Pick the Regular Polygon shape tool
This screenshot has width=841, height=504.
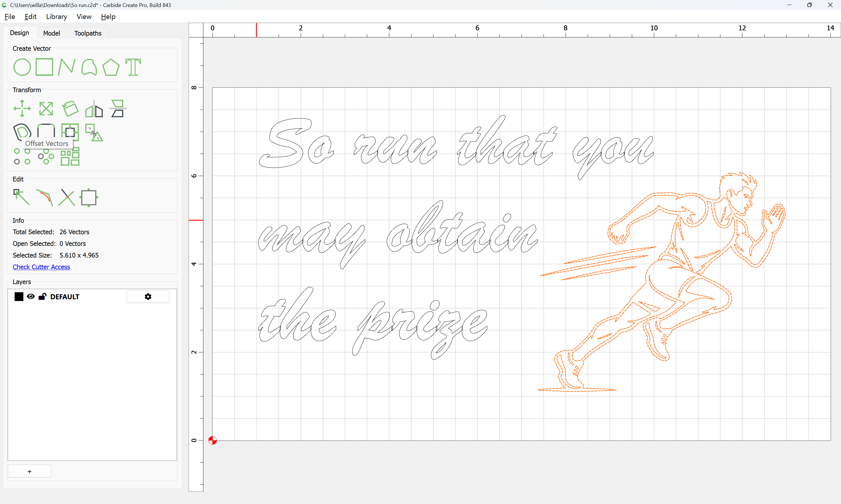[x=111, y=67]
